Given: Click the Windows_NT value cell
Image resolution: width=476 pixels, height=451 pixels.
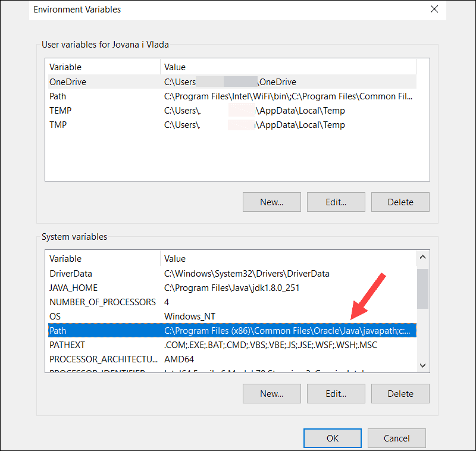Looking at the screenshot, I should pos(190,317).
